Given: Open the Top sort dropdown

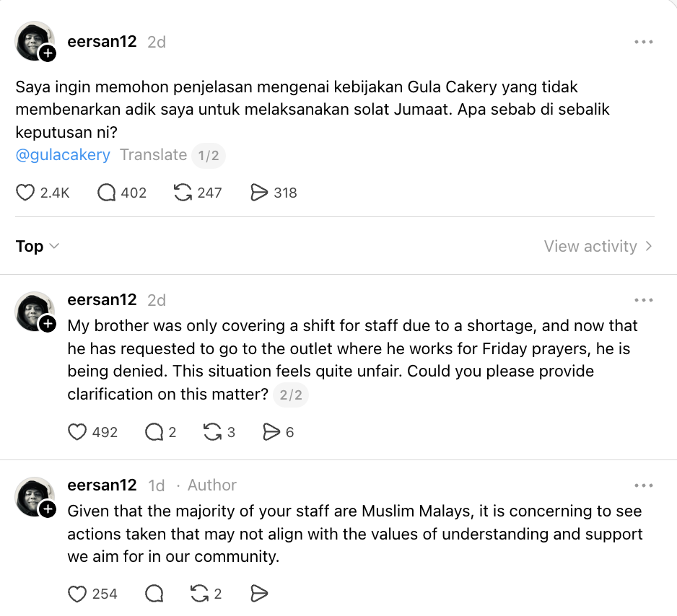Looking at the screenshot, I should click(37, 247).
